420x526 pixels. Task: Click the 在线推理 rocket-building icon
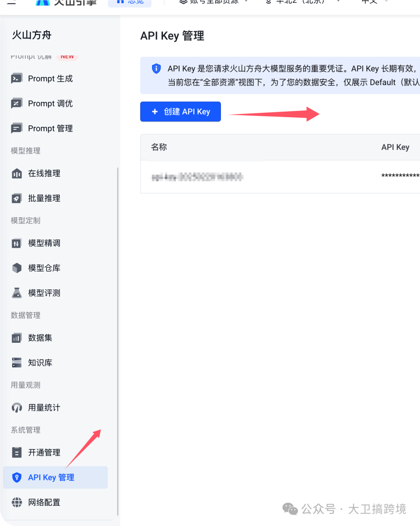tap(16, 174)
